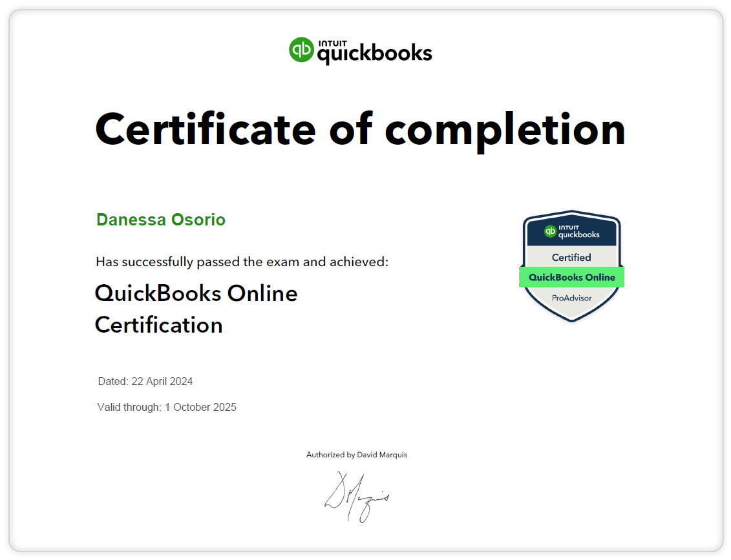This screenshot has height=560, width=731.
Task: Click the Authorized by David Marquis text
Action: 357,455
